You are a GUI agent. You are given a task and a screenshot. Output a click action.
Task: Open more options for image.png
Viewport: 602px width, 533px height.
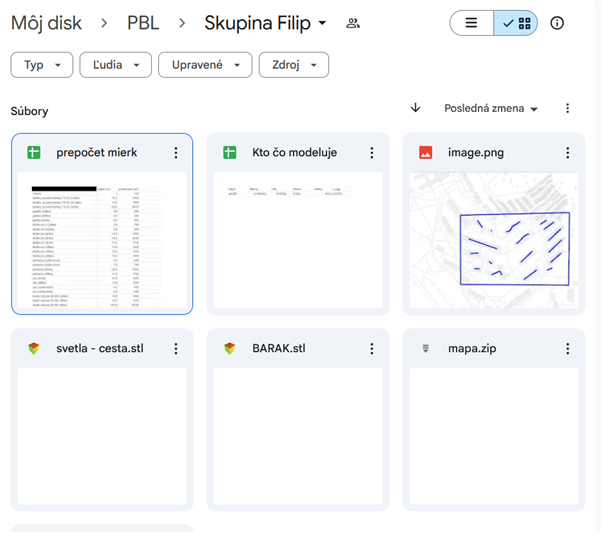tap(567, 153)
